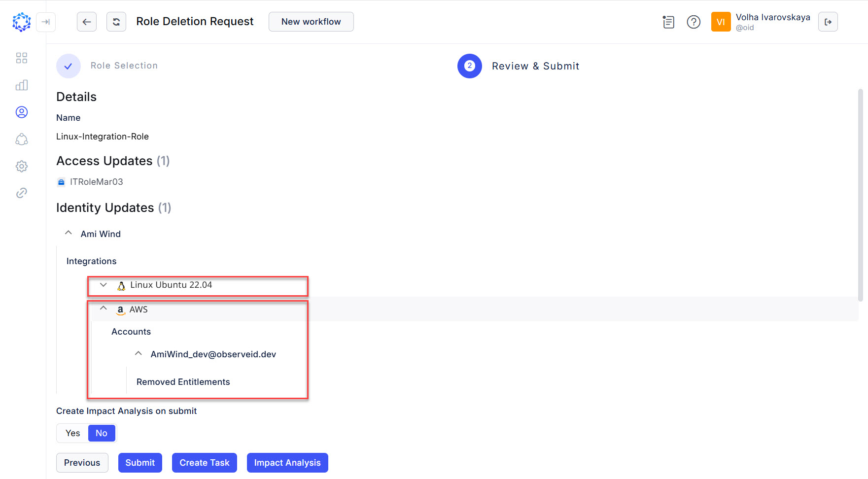
Task: Collapse the Ami Wind identity section
Action: (69, 232)
